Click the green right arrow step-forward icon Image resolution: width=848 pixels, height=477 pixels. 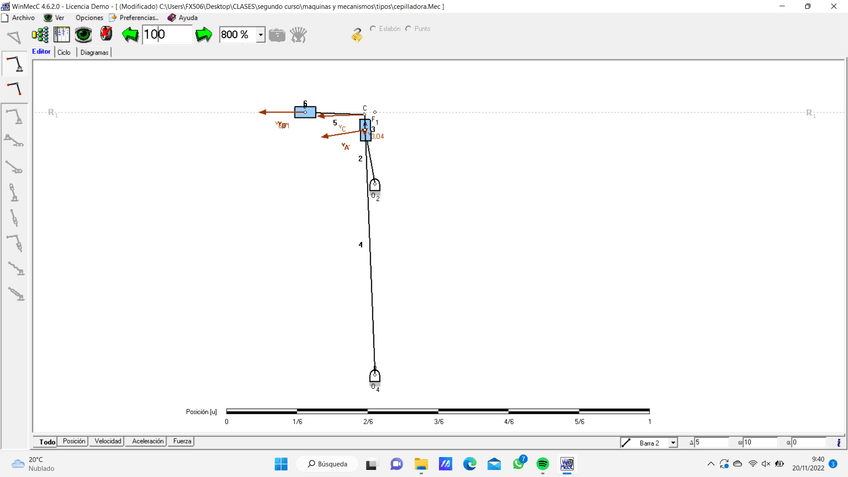tap(204, 35)
